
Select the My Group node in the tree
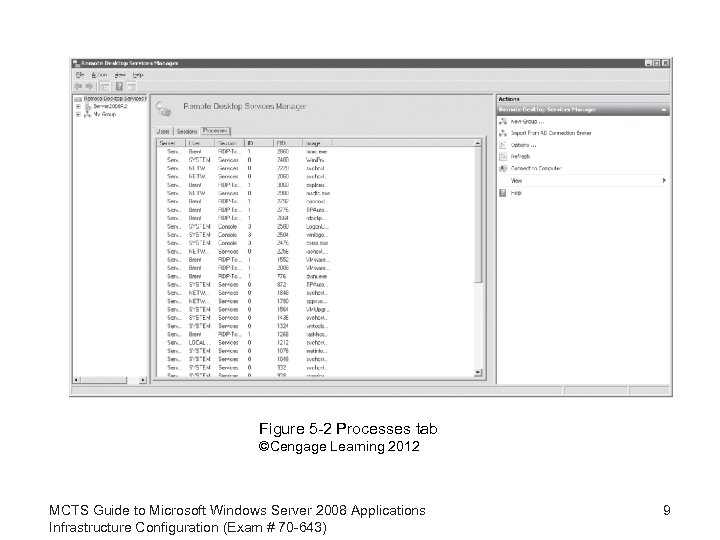pyautogui.click(x=105, y=114)
